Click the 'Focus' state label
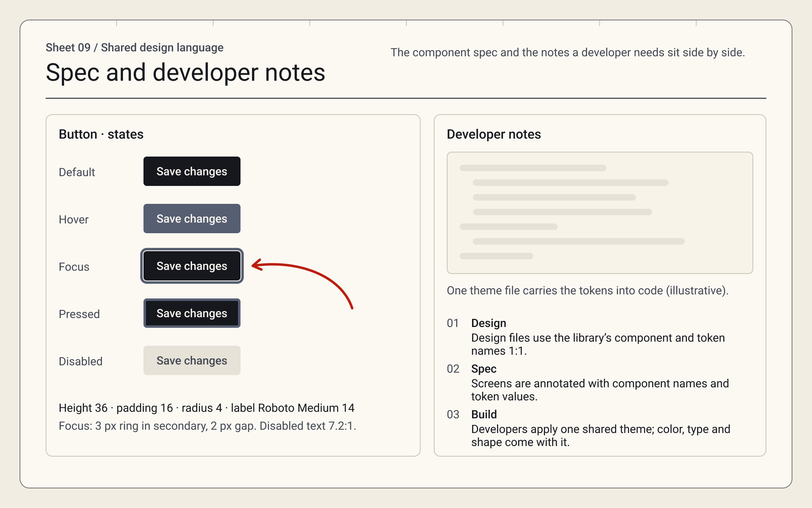812x508 pixels. click(74, 267)
